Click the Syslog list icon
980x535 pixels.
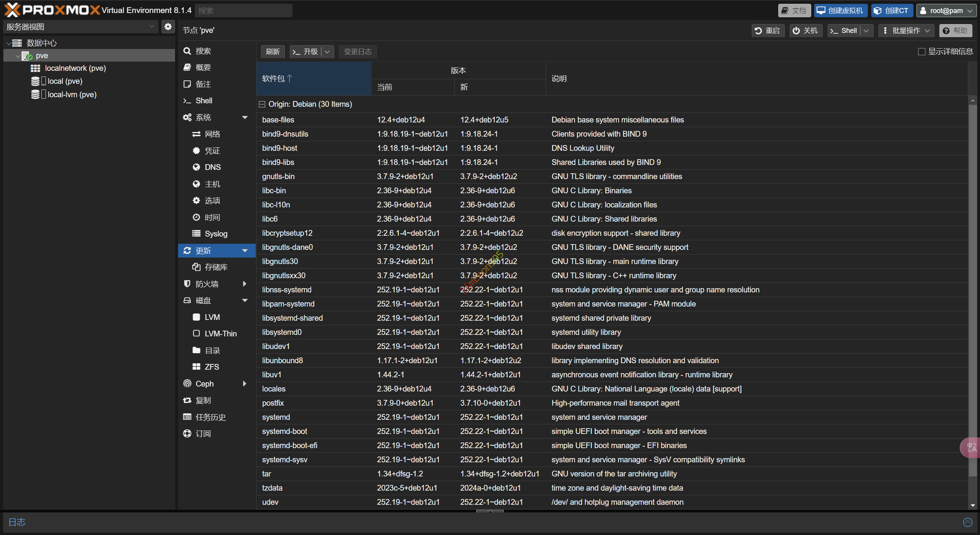pyautogui.click(x=196, y=233)
